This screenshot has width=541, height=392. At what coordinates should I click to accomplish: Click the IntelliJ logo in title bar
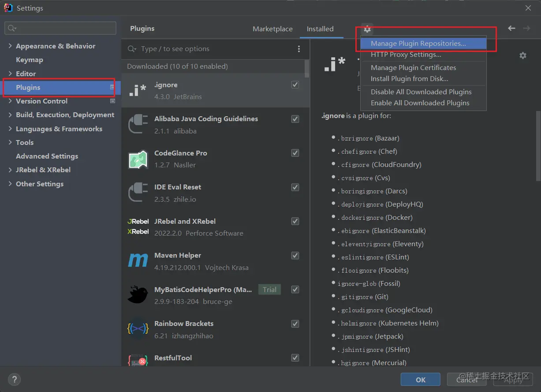click(x=8, y=8)
